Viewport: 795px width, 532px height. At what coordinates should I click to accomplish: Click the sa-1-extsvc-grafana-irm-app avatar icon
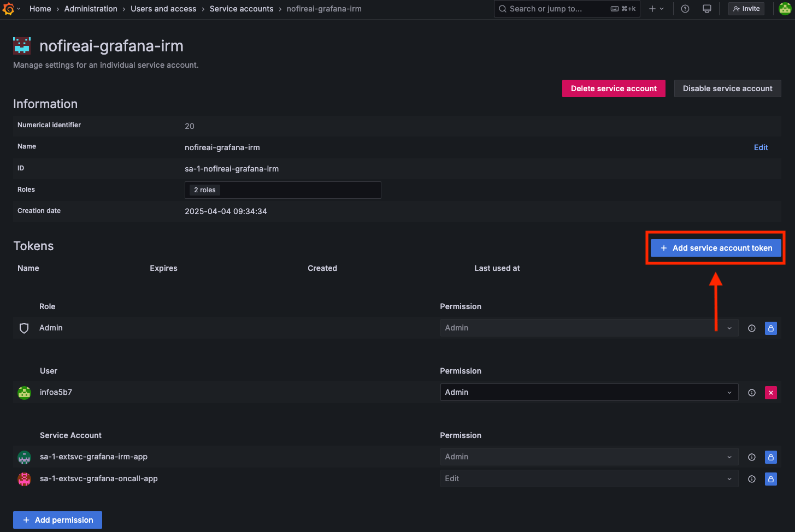coord(25,457)
